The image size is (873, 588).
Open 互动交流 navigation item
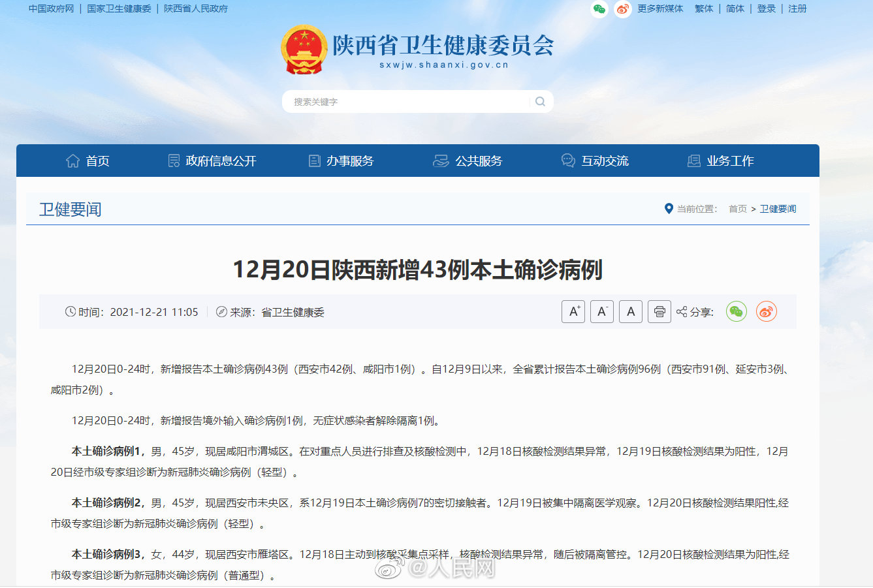click(x=595, y=161)
